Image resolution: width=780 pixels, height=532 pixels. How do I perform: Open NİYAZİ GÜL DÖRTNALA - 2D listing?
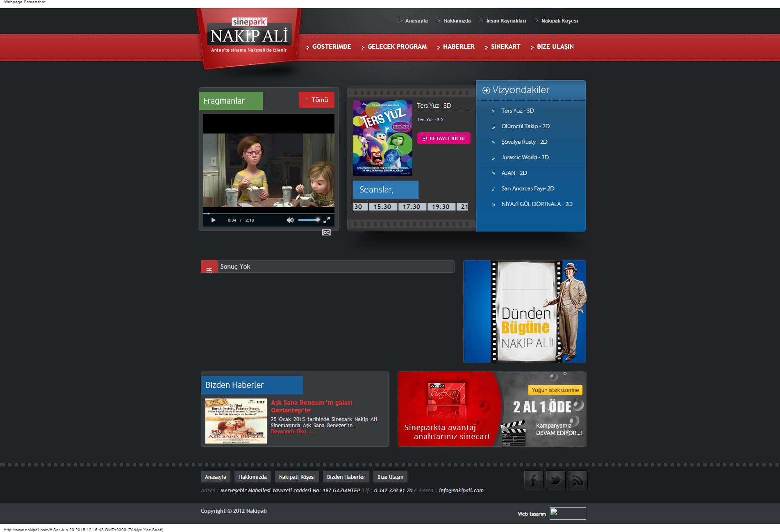[537, 204]
